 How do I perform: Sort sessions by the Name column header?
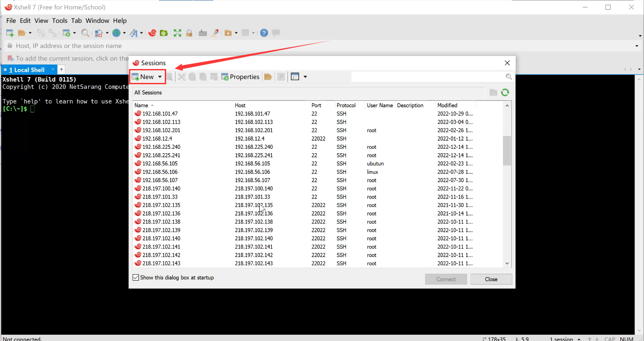point(183,105)
